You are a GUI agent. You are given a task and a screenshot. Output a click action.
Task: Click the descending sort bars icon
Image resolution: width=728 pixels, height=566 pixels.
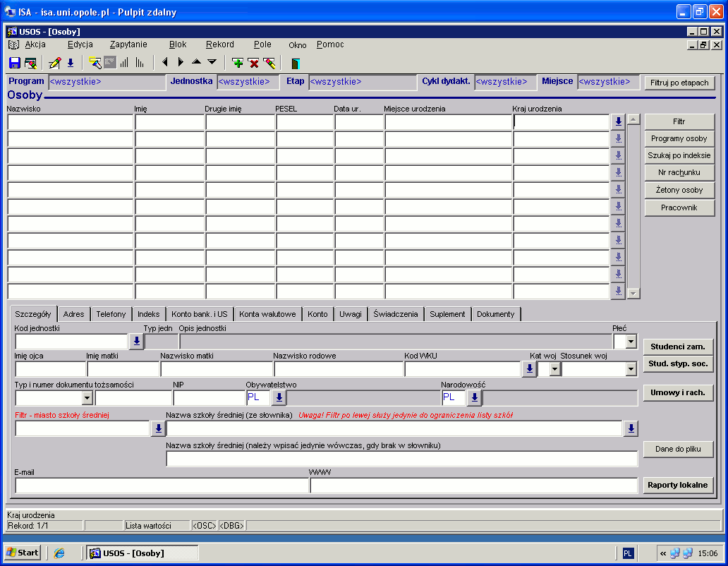pyautogui.click(x=139, y=63)
